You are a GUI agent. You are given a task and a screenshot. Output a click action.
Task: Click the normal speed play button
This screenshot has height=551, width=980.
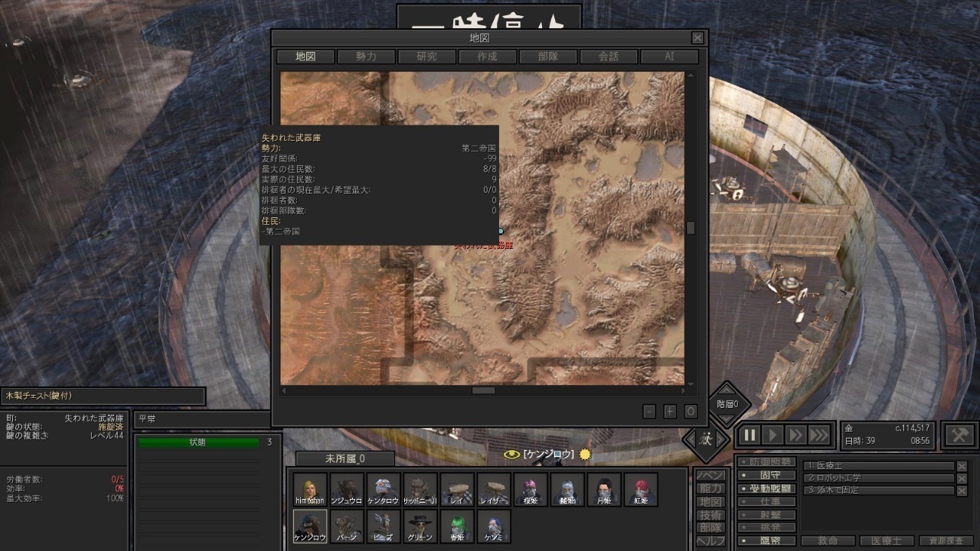point(773,435)
